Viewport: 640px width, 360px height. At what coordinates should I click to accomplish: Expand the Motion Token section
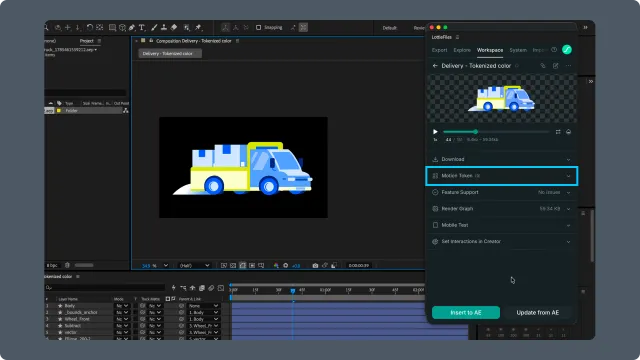click(502, 176)
